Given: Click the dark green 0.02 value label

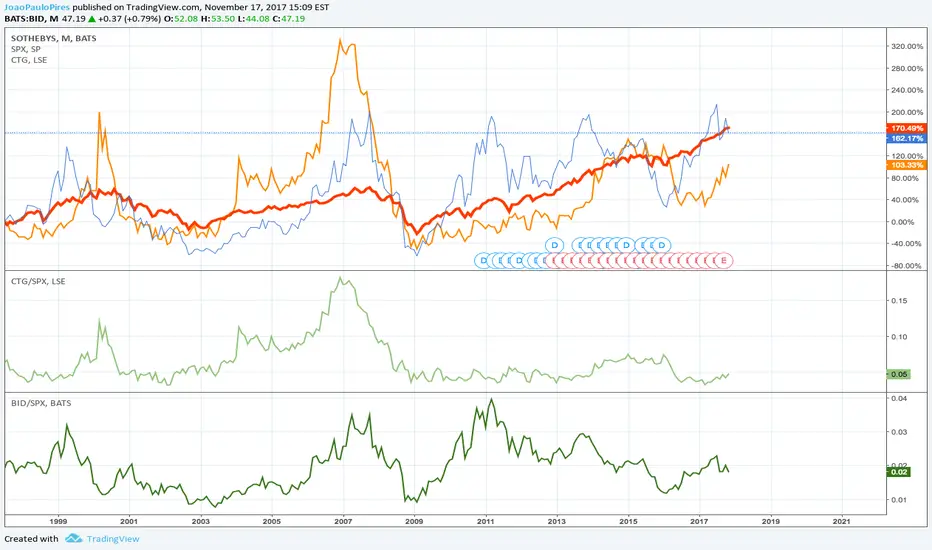Looking at the screenshot, I should 898,472.
